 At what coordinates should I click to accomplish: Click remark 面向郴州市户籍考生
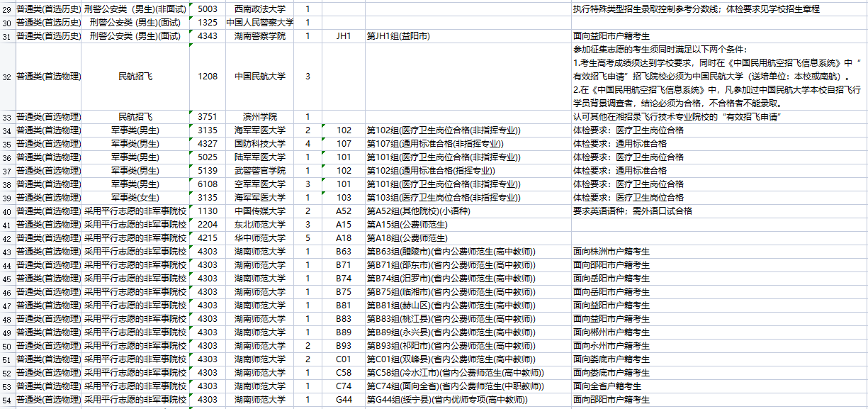point(719,332)
